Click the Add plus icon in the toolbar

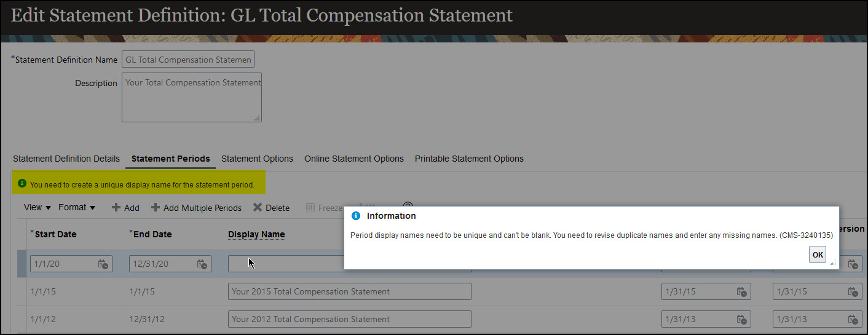[116, 208]
